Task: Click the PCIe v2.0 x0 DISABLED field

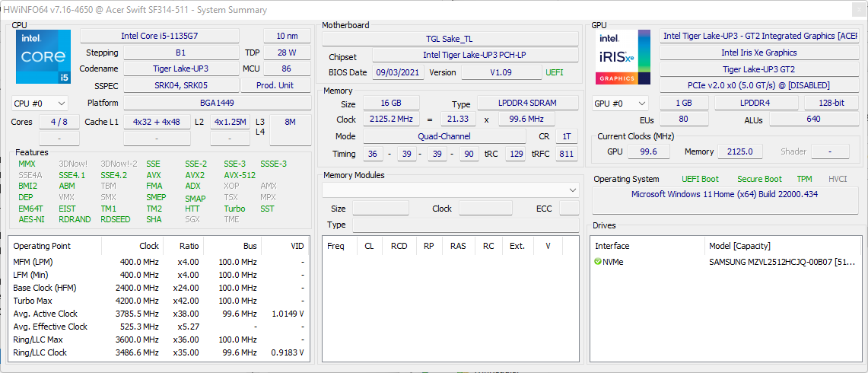Action: click(x=759, y=85)
